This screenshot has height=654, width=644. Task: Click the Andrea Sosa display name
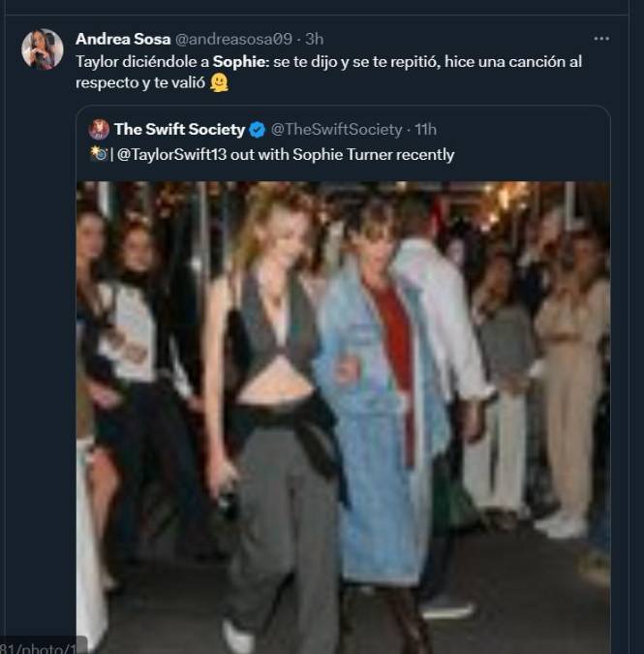click(x=122, y=39)
